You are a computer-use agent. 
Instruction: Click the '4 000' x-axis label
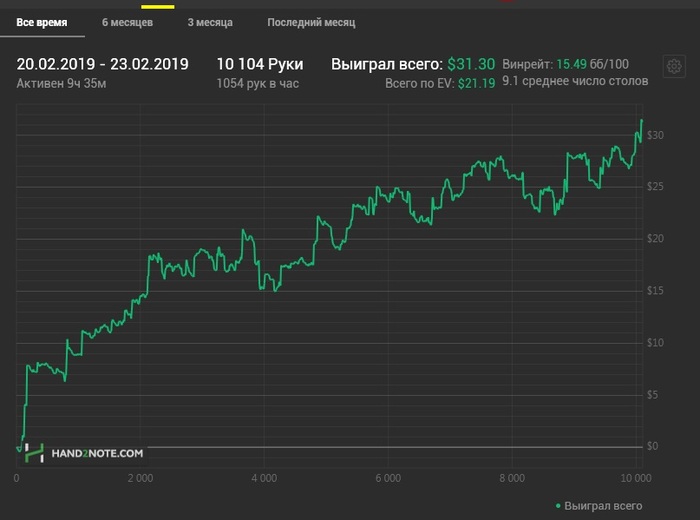tap(264, 478)
